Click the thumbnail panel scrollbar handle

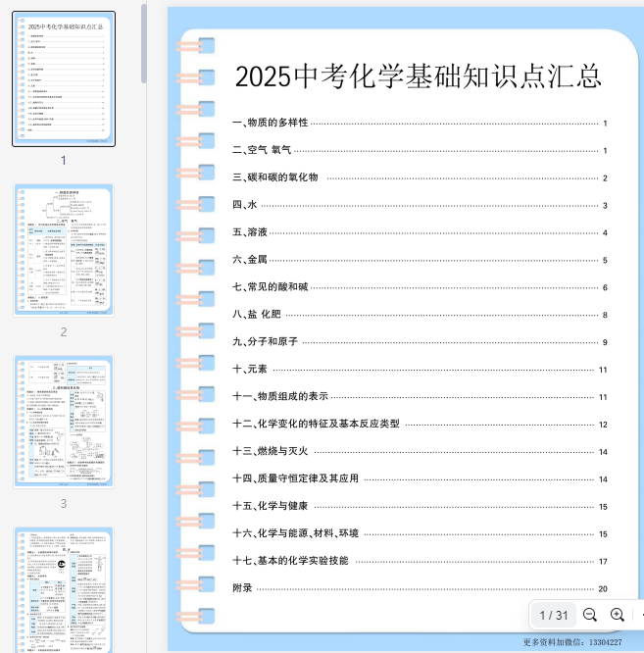point(144,44)
